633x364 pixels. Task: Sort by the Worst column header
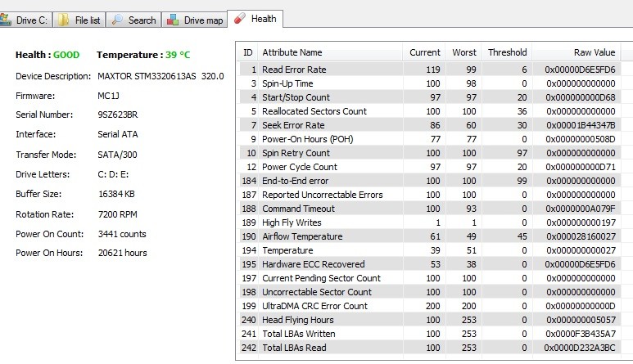coord(463,52)
